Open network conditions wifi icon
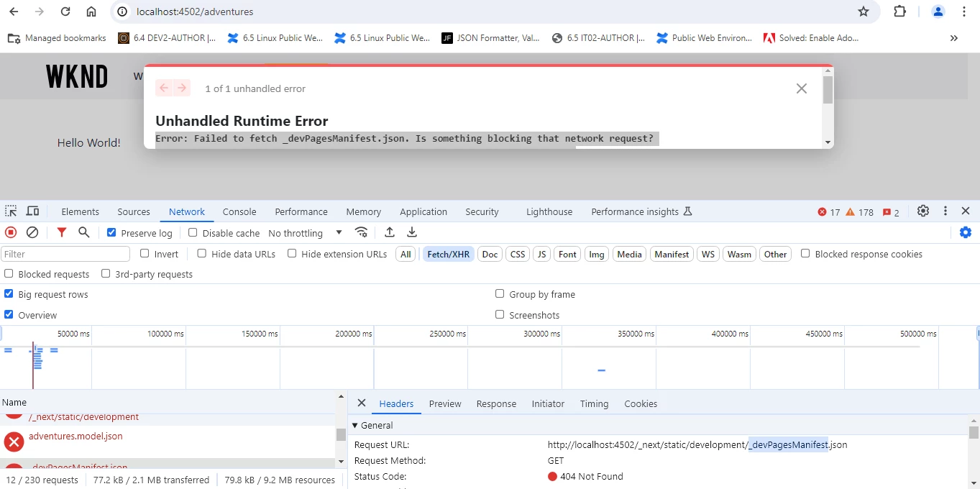 pos(362,232)
